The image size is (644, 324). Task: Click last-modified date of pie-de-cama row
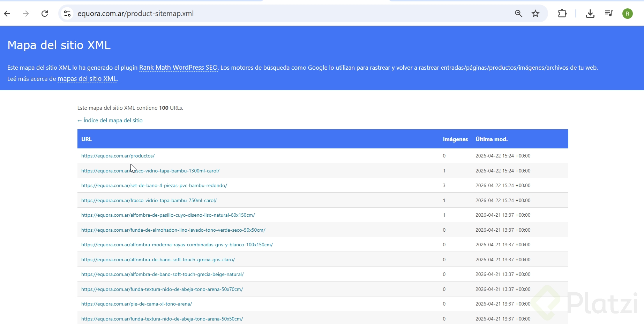coord(503,304)
